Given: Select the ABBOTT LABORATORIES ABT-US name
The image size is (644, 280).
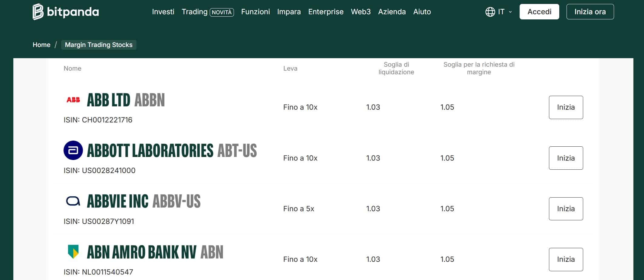Looking at the screenshot, I should tap(172, 151).
